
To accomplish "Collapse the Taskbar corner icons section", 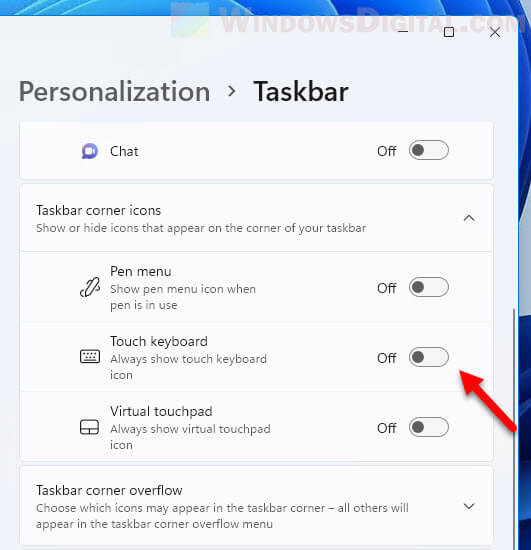I will [469, 218].
